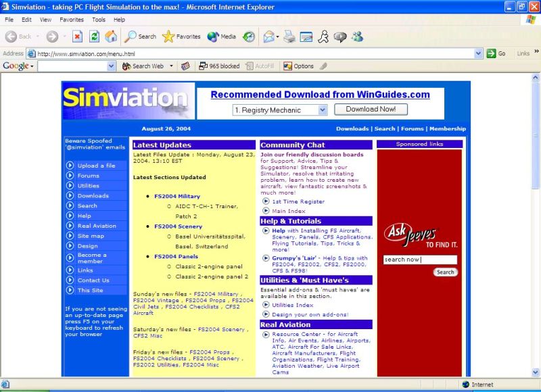This screenshot has height=392, width=541.
Task: Click the Print icon
Action: point(289,36)
